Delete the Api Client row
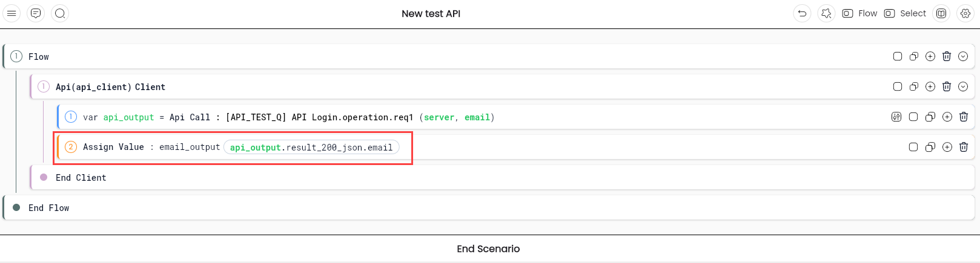This screenshot has width=980, height=263. click(x=947, y=86)
